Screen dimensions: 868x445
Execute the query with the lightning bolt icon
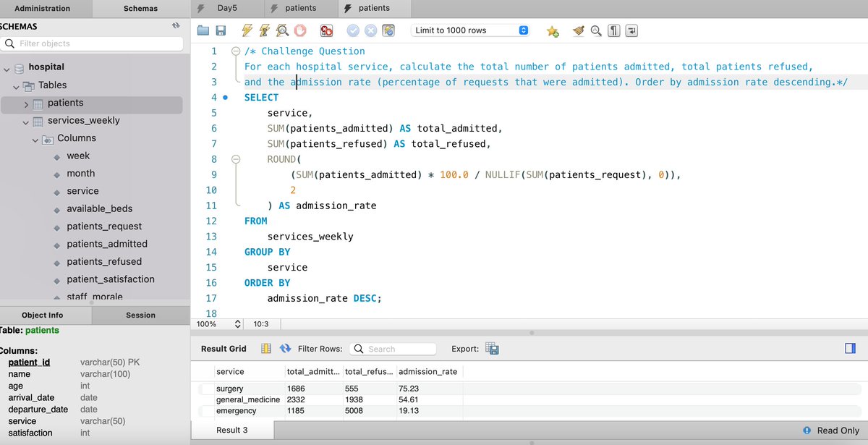click(247, 30)
